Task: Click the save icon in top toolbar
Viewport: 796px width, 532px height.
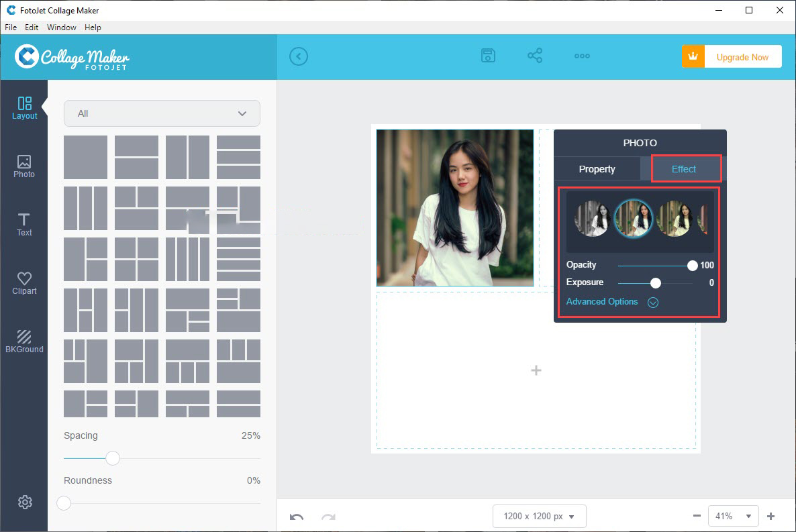Action: pos(489,56)
